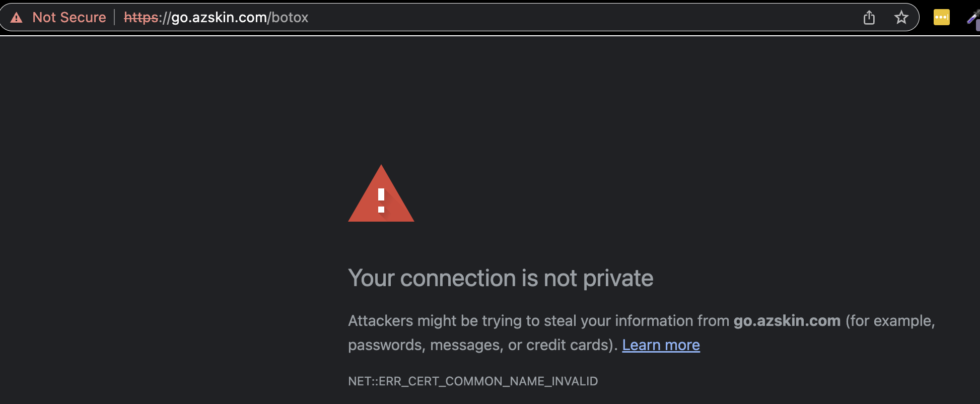Click the struck-through https in the URL
Viewport: 980px width, 404px height.
(141, 18)
